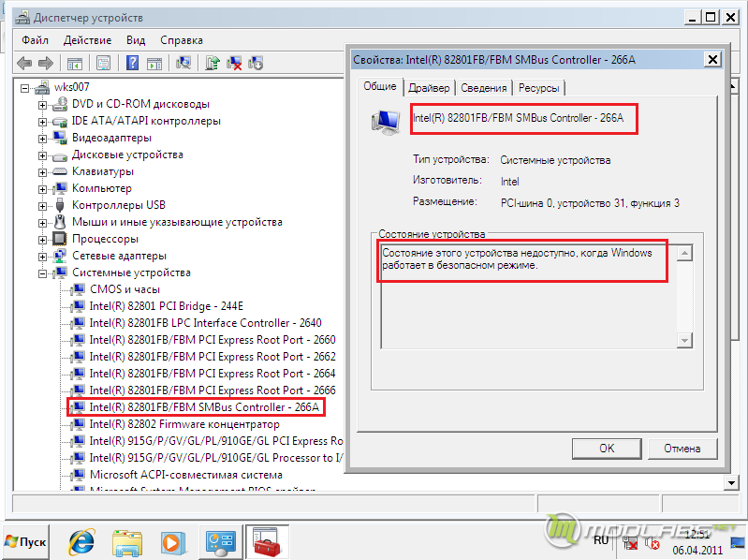Expand the Видеоадаптеры node
Image resolution: width=748 pixels, height=560 pixels.
point(42,139)
